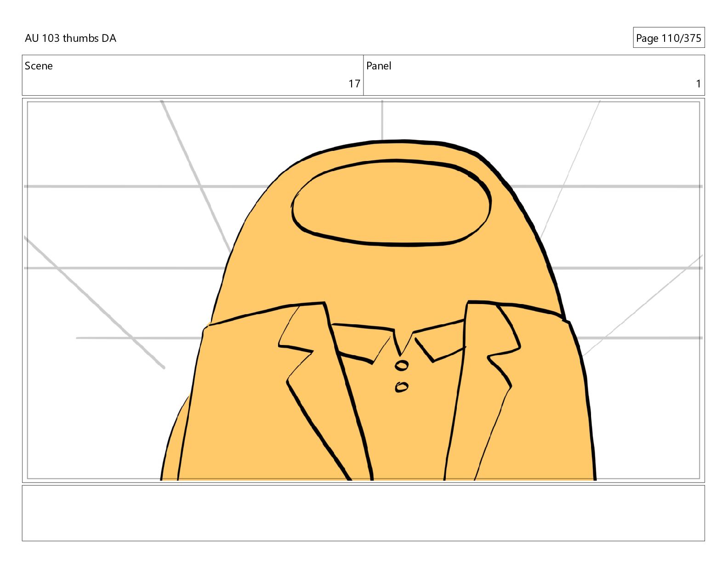This screenshot has width=728, height=563.
Task: Click the scene number 17
Action: pos(354,84)
